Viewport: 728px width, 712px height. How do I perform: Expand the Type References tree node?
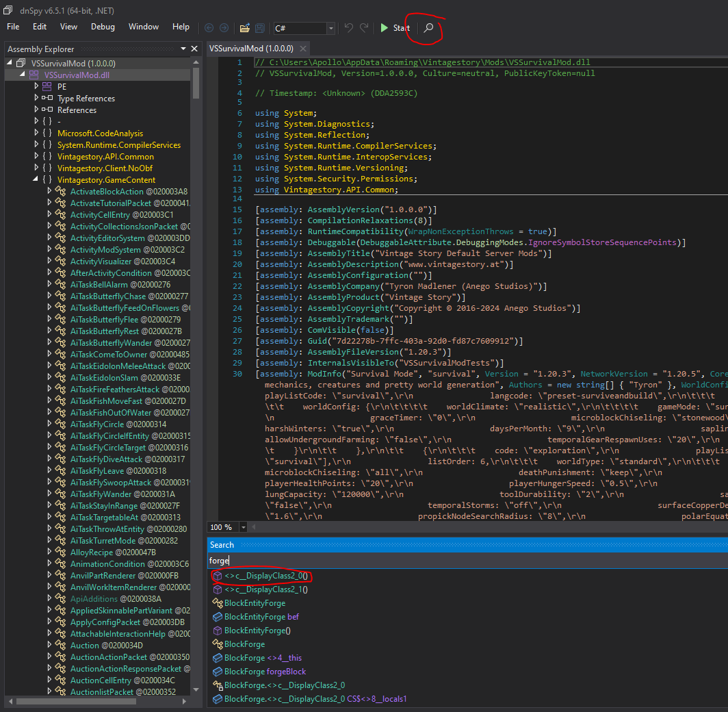[37, 99]
